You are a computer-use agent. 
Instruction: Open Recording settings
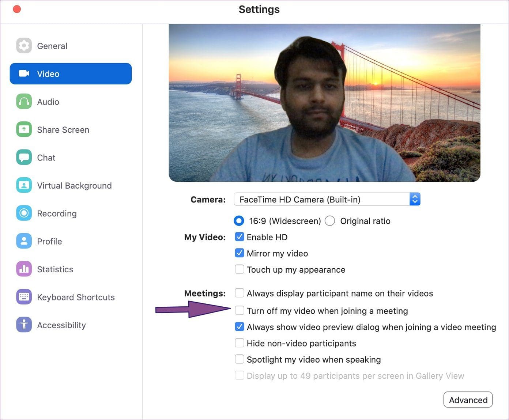click(71, 213)
